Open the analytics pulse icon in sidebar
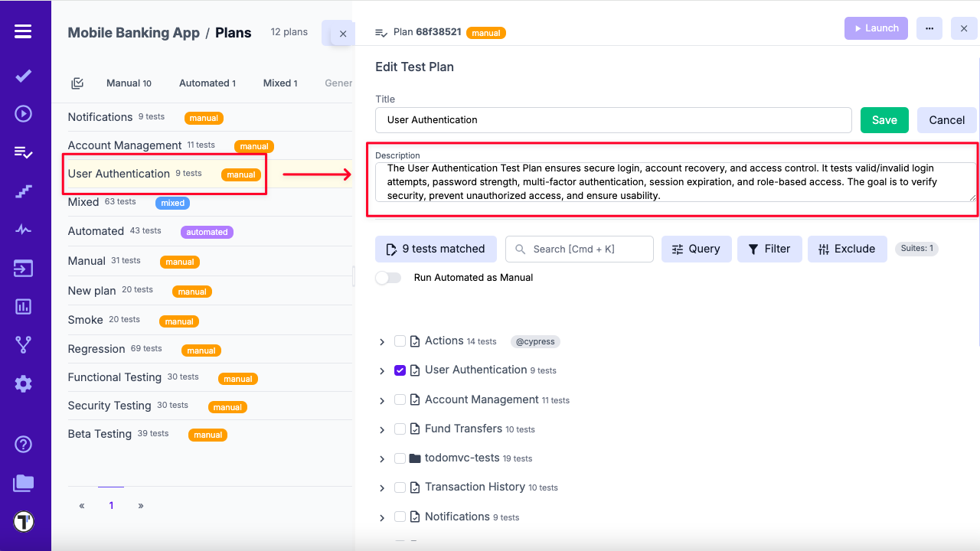Screen dimensions: 980x551 [23, 229]
